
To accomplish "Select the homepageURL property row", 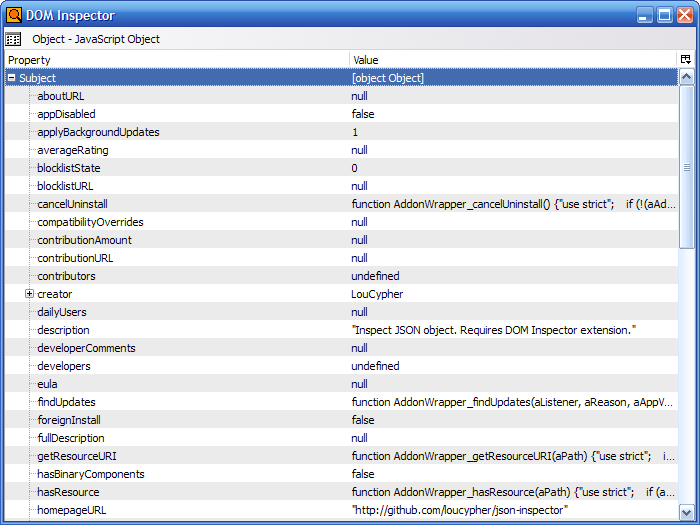I will [342, 510].
